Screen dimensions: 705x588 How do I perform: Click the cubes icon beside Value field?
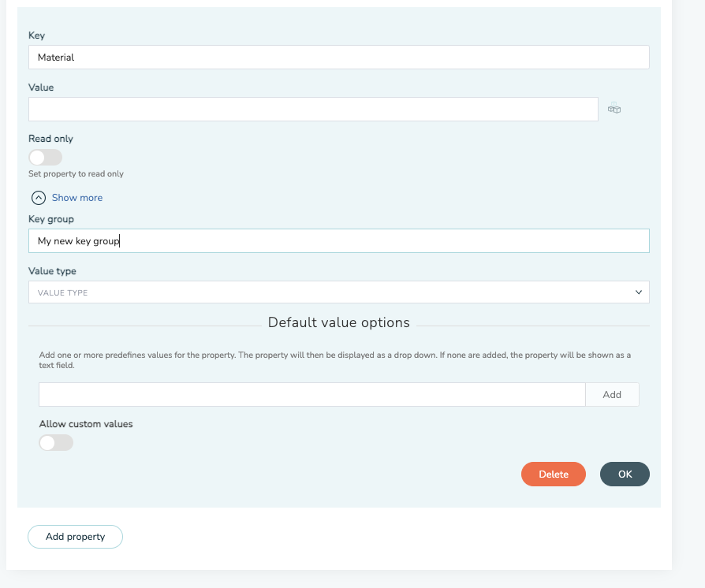tap(614, 108)
